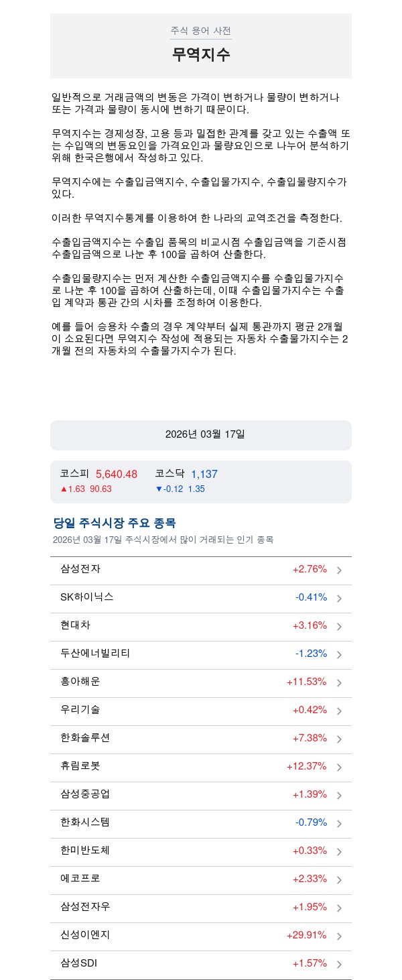402x980 pixels.
Task: Click the chevron arrow in 휴림로봇 row
Action: 339,768
